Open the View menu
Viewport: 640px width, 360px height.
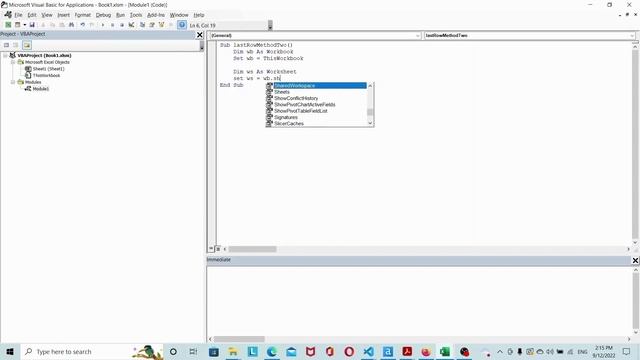pos(47,15)
